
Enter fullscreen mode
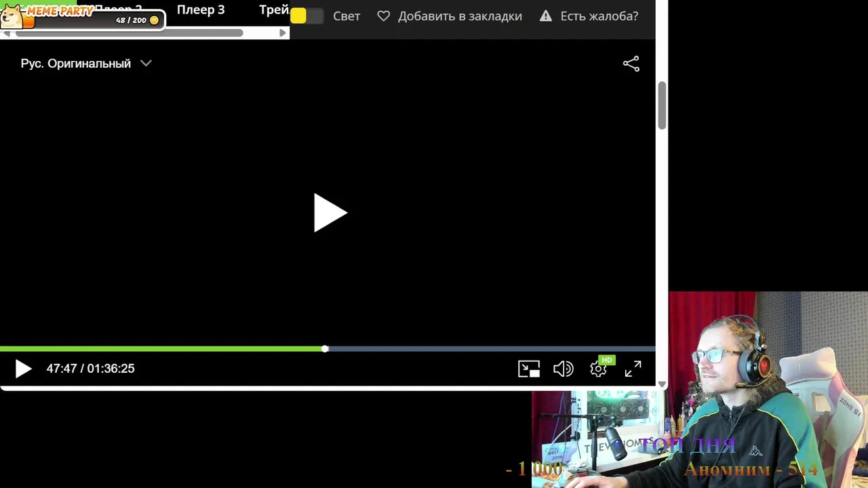[633, 369]
